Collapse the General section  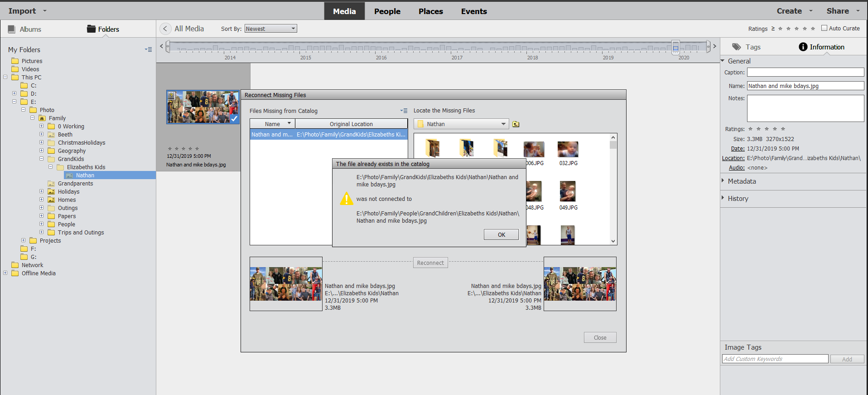[723, 61]
